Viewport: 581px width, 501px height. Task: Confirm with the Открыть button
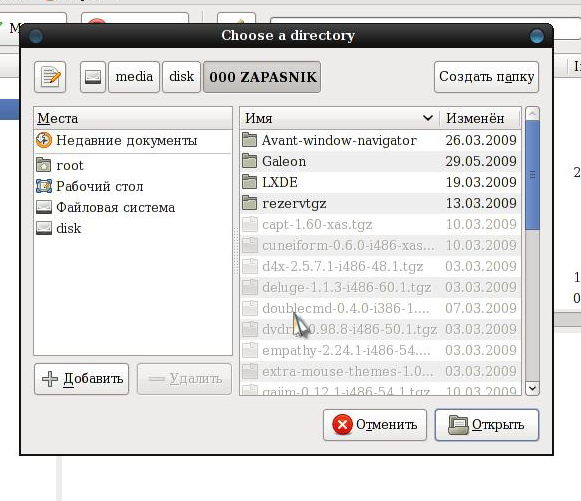pos(487,425)
